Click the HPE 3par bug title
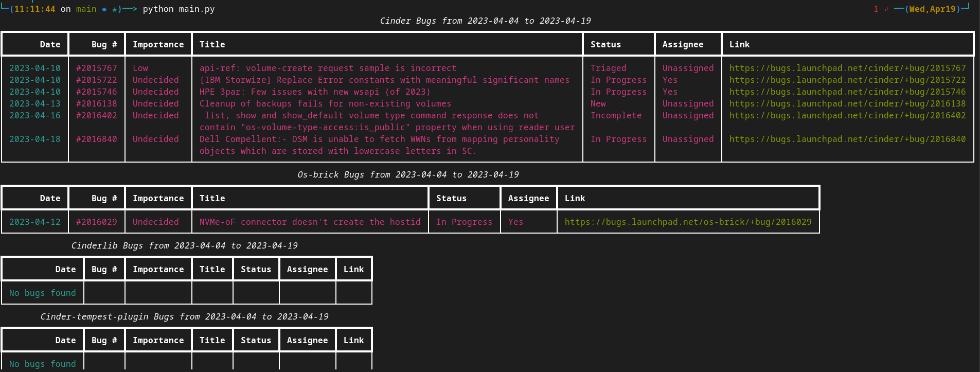The image size is (980, 372). [x=315, y=92]
